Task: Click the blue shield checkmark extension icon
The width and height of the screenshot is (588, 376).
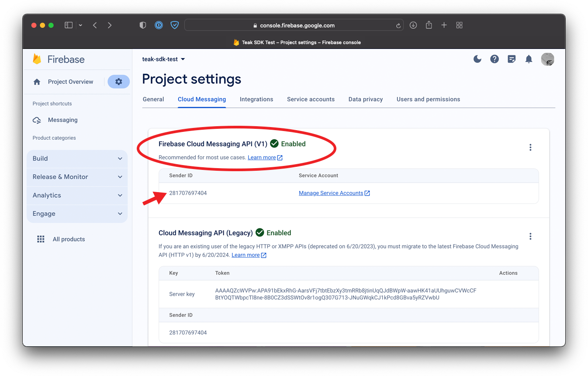Action: (x=175, y=25)
